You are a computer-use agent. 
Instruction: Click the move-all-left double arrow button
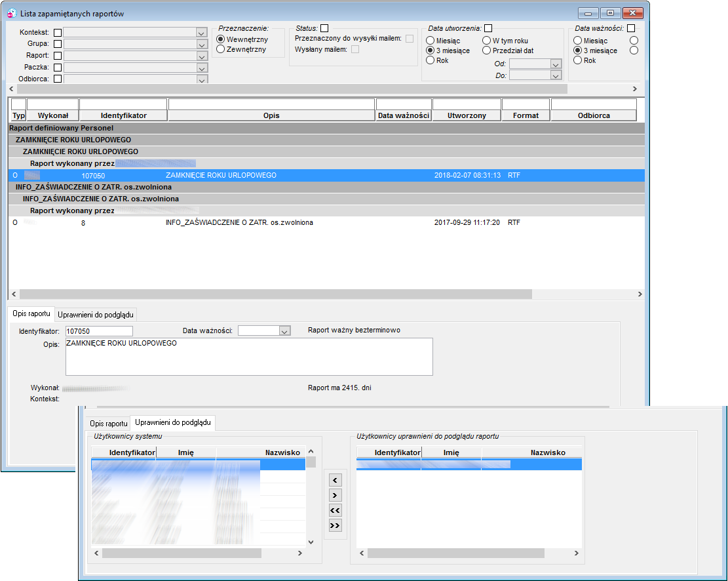pyautogui.click(x=335, y=510)
